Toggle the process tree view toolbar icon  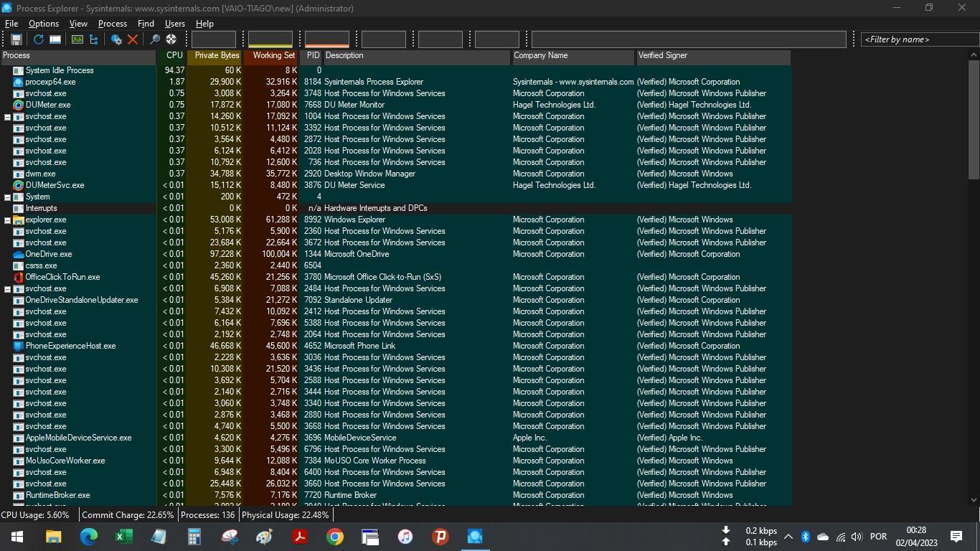[x=93, y=39]
